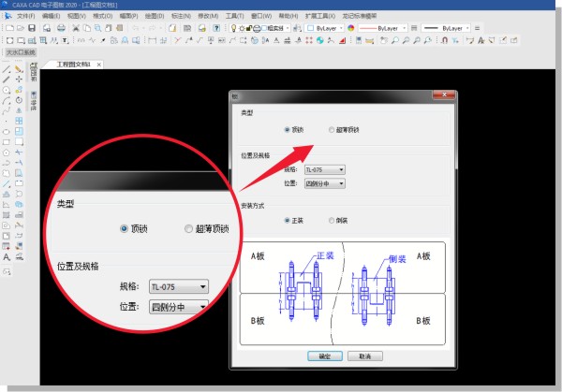The height and width of the screenshot is (392, 562).
Task: Click the Erase tool icon
Action: pyautogui.click(x=19, y=69)
